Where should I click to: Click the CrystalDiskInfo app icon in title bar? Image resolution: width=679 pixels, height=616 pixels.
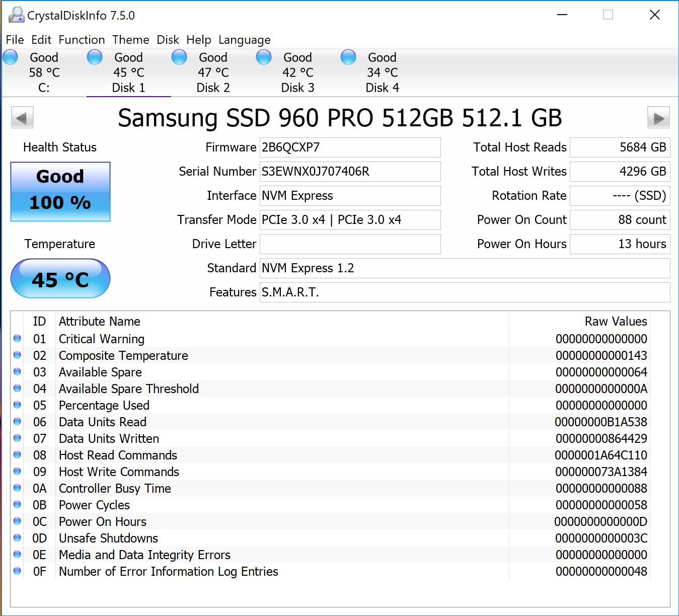16,15
